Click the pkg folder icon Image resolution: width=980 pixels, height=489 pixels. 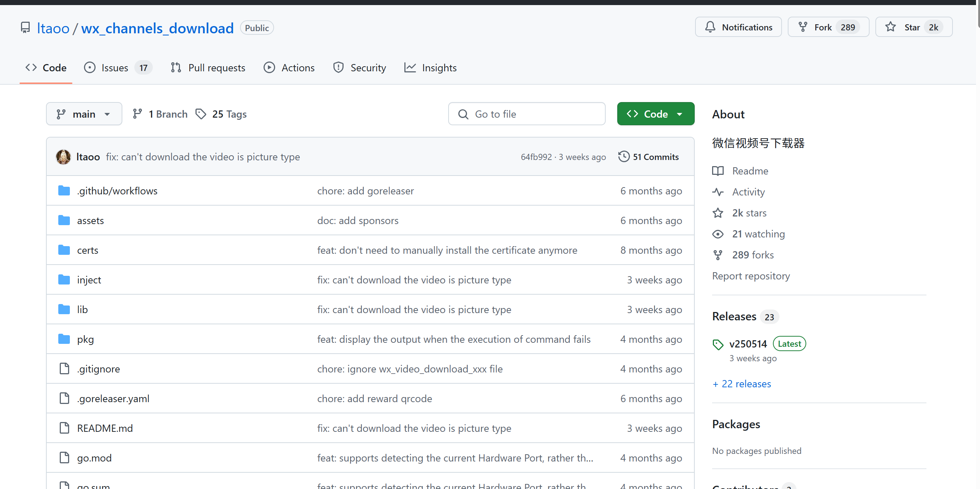click(x=64, y=339)
